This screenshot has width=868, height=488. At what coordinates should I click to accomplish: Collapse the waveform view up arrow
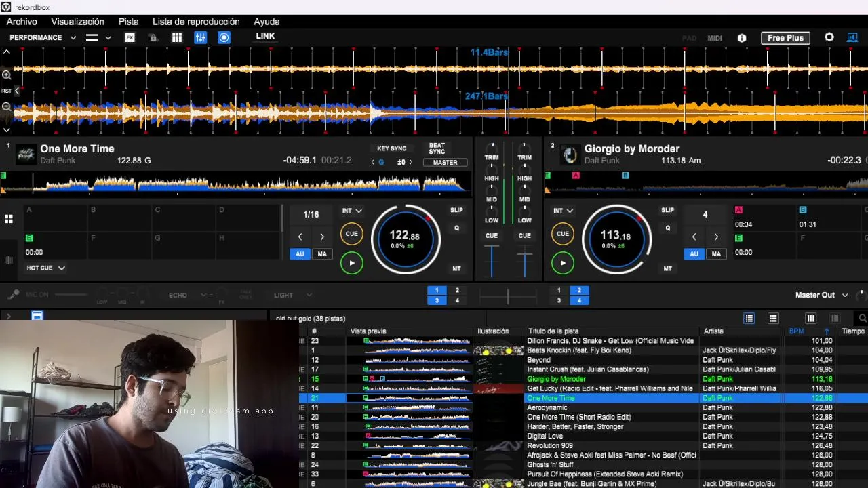tap(7, 52)
